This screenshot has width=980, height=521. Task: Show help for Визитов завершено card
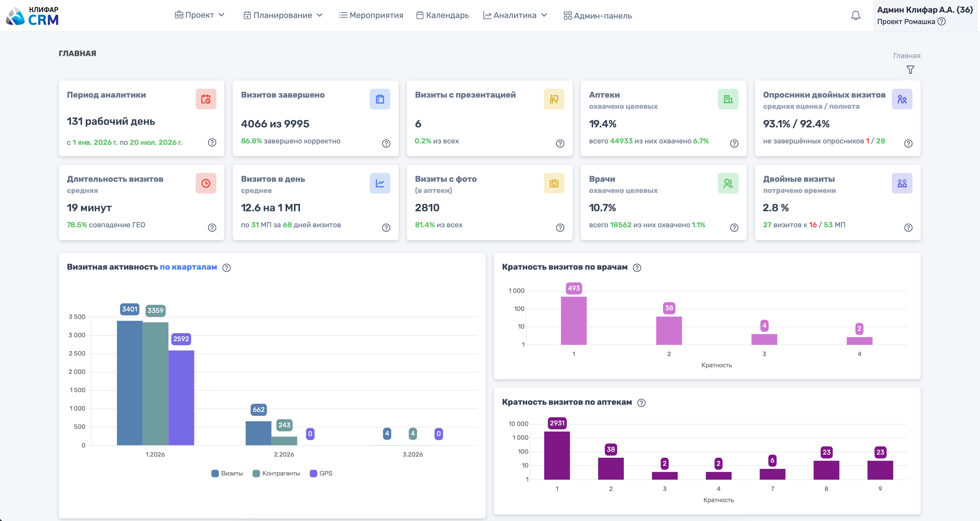(x=386, y=143)
